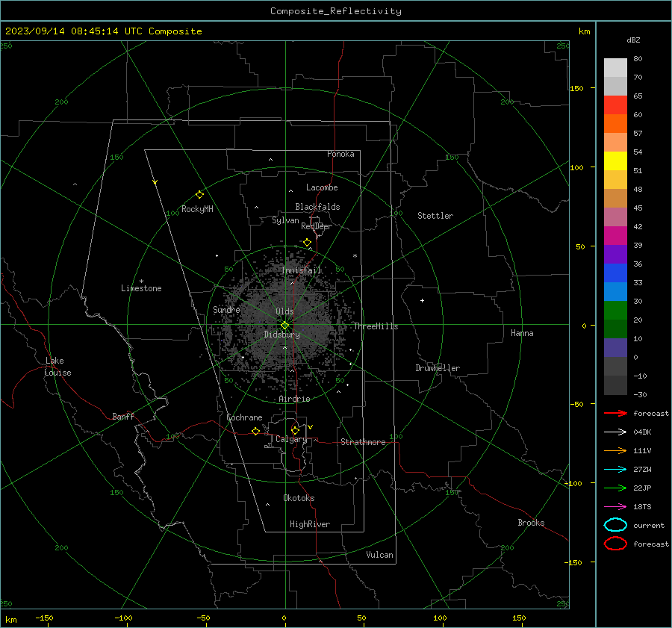The width and height of the screenshot is (672, 628).
Task: Click the Stettler town label
Action: pos(435,216)
